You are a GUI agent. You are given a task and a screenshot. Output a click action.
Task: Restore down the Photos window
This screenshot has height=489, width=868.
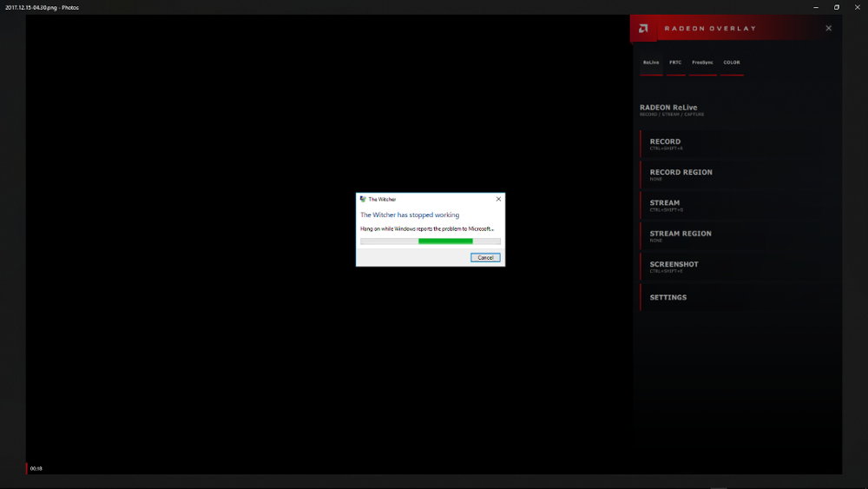click(837, 7)
